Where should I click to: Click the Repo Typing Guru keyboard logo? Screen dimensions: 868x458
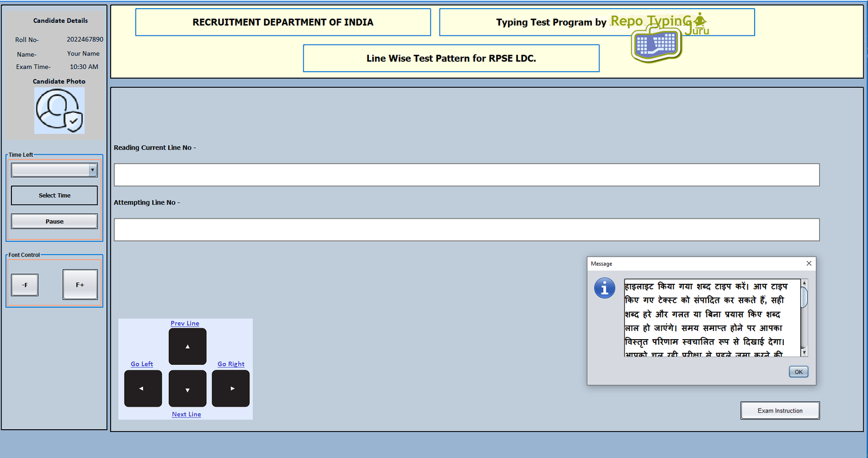[656, 43]
